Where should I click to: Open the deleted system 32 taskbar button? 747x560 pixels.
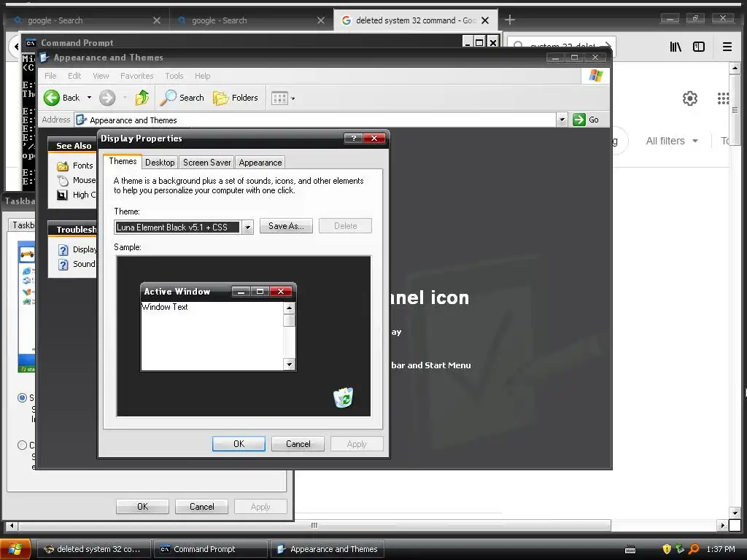94,549
